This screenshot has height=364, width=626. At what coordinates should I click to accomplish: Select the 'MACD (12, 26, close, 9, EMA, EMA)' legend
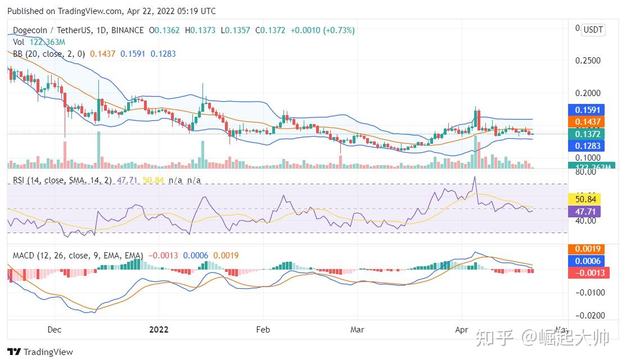78,256
